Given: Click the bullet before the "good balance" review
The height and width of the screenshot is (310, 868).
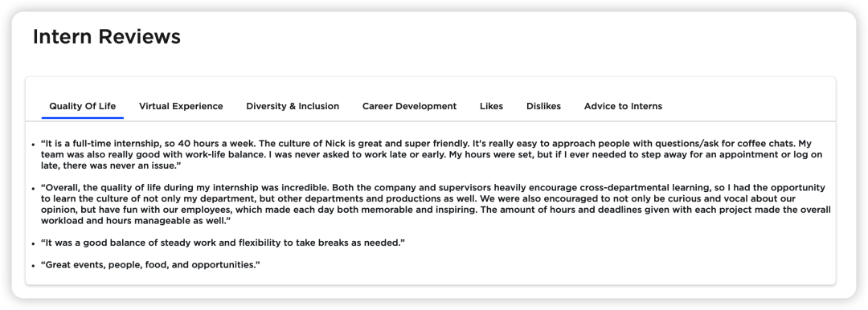Looking at the screenshot, I should click(34, 243).
